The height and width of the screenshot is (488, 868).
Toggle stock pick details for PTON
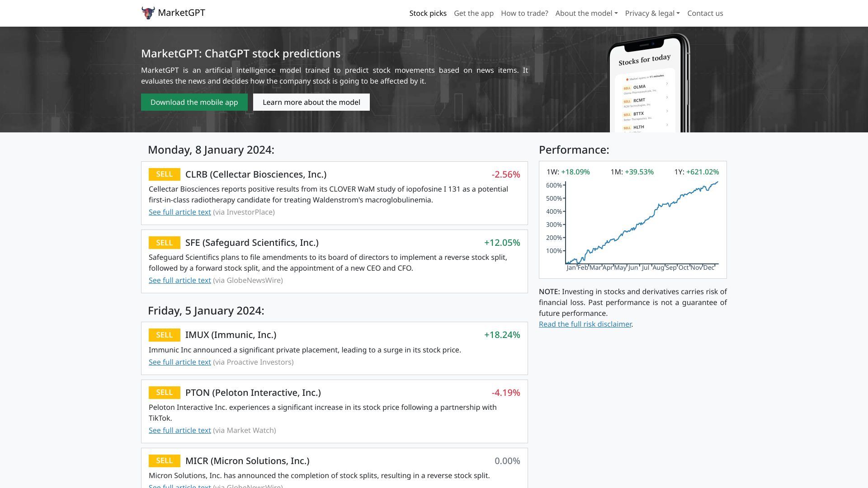(x=335, y=392)
